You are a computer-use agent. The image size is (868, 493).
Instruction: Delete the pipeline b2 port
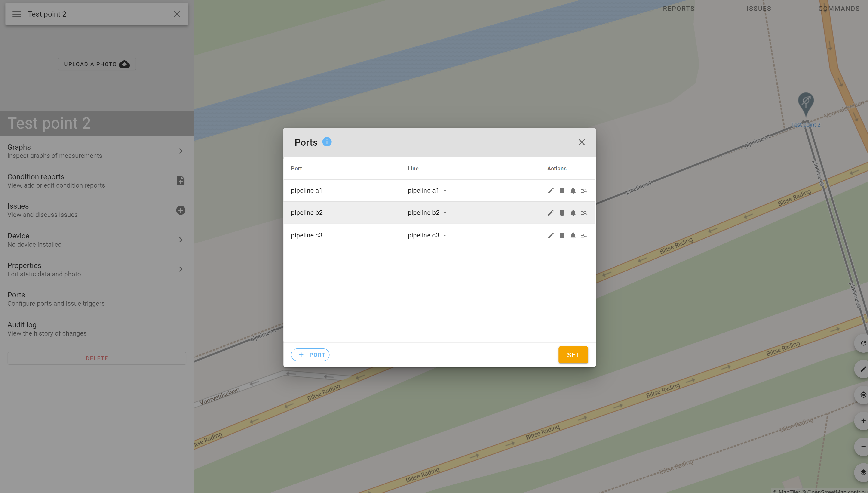click(562, 213)
